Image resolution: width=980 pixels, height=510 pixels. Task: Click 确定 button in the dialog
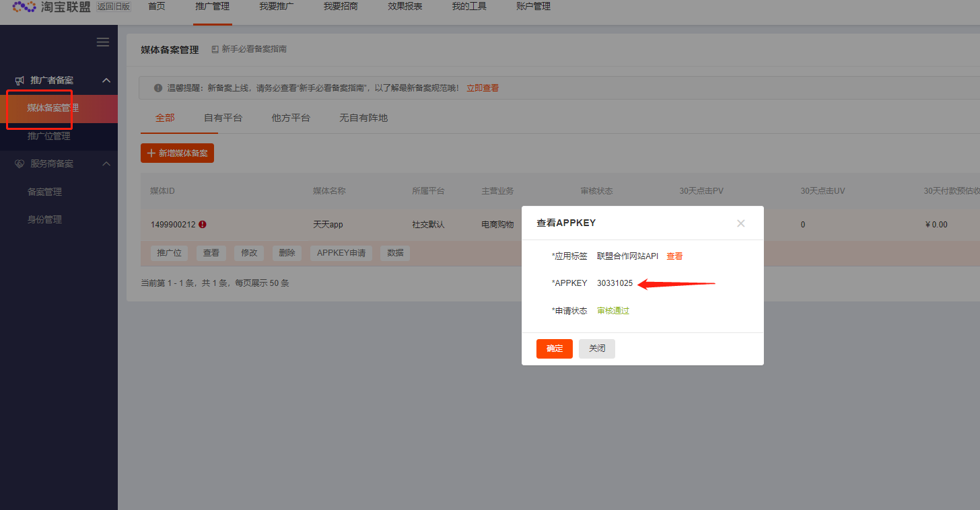coord(555,349)
